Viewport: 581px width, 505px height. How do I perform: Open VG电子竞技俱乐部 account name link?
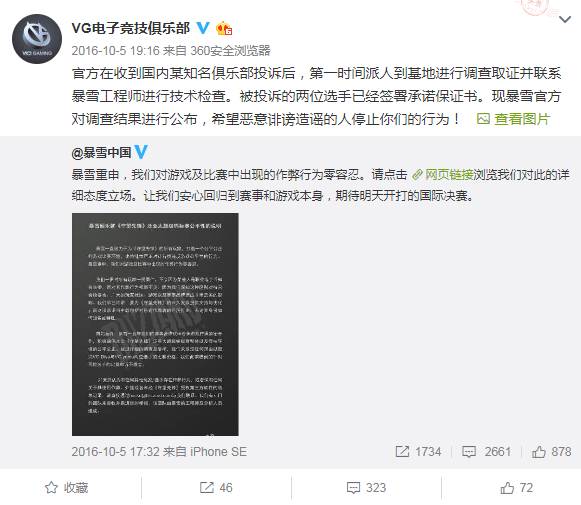click(x=130, y=28)
